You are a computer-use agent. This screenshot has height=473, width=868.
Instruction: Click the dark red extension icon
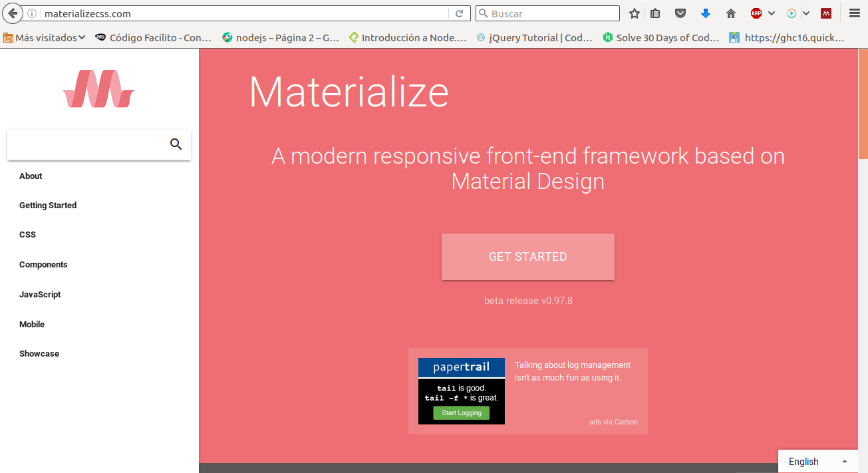pos(826,13)
